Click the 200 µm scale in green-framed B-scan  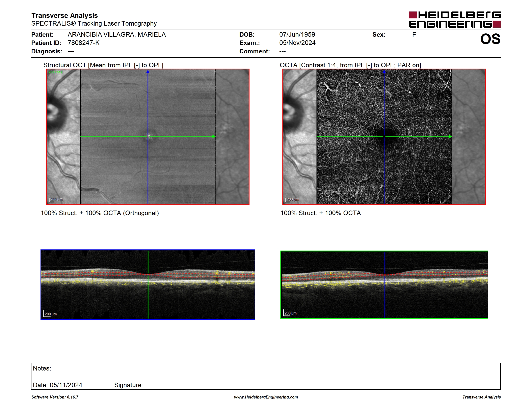click(x=290, y=313)
